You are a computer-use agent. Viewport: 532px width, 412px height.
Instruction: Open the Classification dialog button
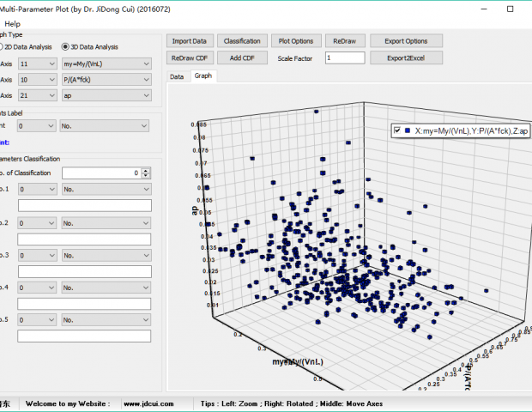coord(242,41)
